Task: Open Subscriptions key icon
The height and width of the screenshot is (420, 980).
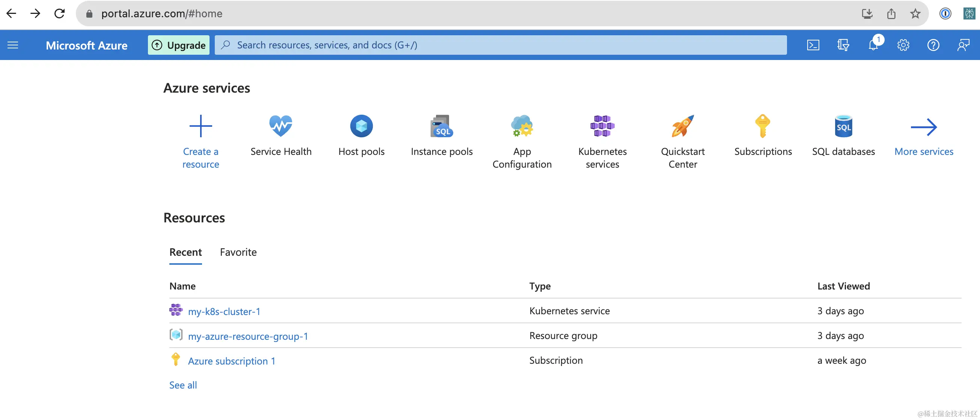Action: [x=762, y=126]
